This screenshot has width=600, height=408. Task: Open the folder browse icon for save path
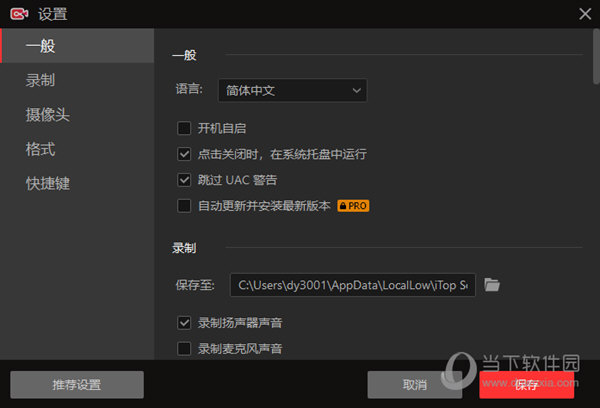492,285
